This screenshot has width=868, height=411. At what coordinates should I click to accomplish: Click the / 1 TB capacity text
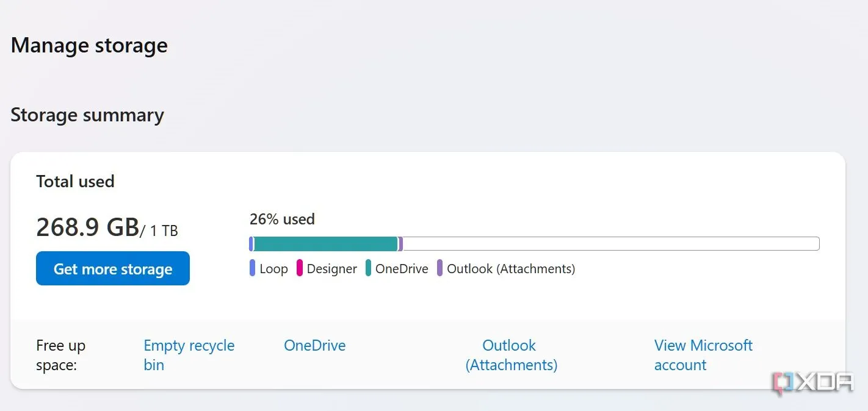pos(159,231)
